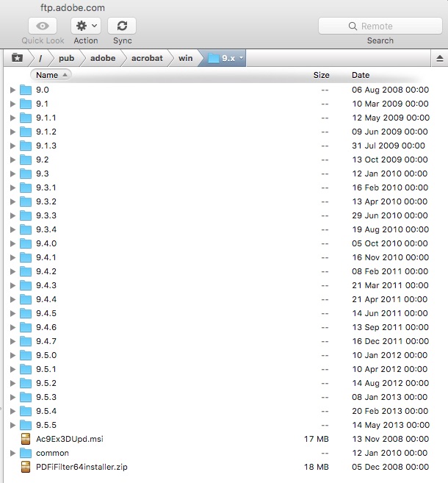
Task: Navigate to adobe in the path bar
Action: pyautogui.click(x=103, y=58)
